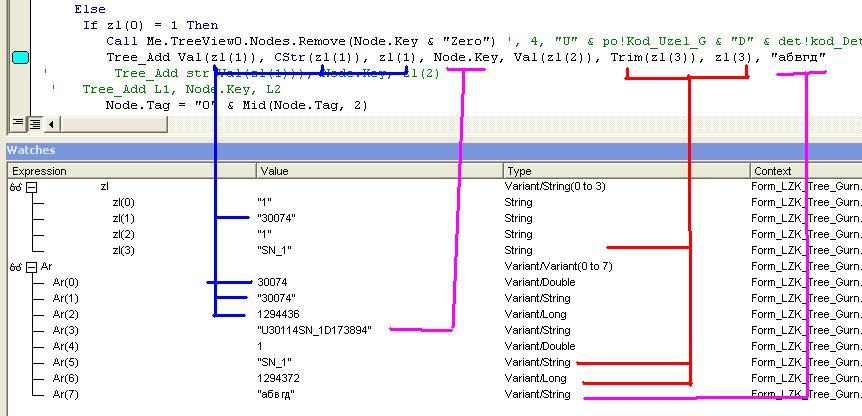Collapse the zl watch expression

32,187
